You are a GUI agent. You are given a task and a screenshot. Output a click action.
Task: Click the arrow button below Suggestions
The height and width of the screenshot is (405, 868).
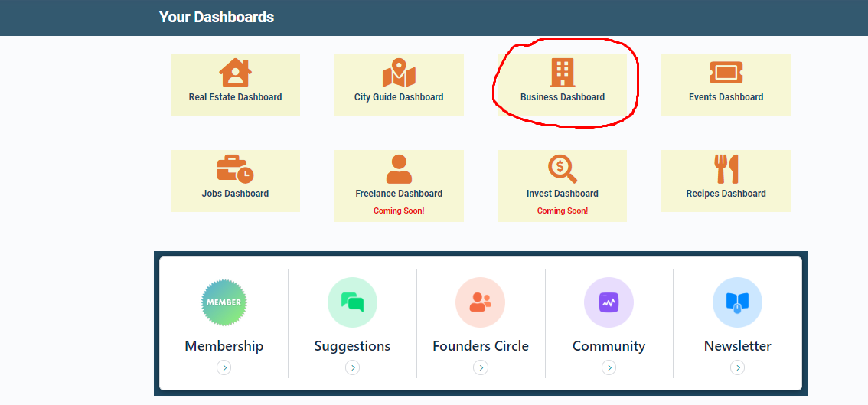353,367
